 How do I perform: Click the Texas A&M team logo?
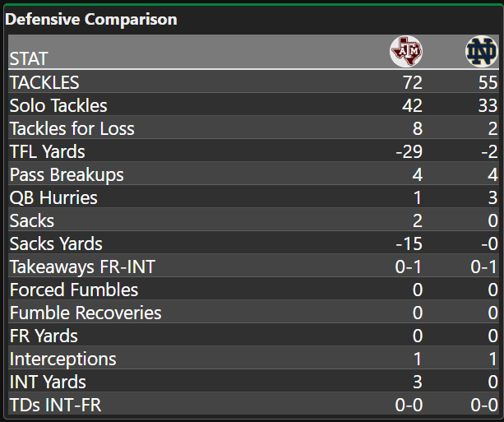(405, 52)
